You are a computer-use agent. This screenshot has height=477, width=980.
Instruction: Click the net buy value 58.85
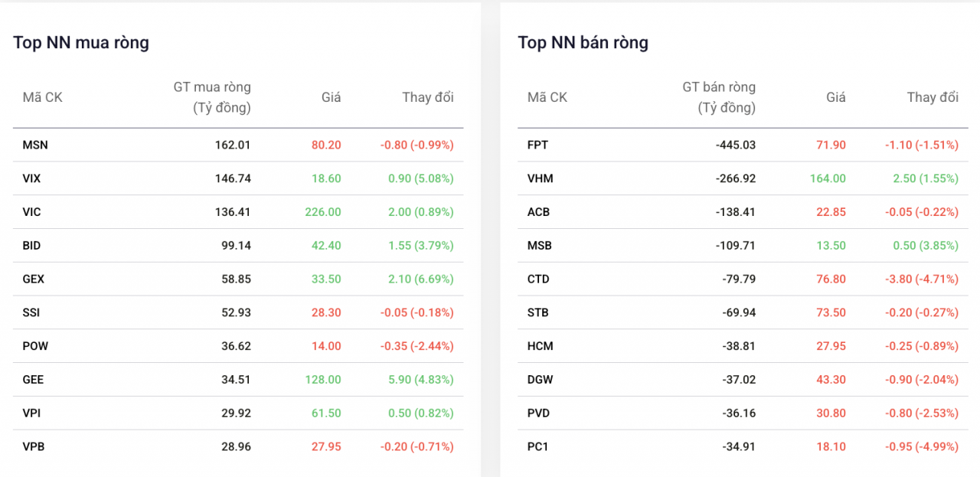[236, 279]
